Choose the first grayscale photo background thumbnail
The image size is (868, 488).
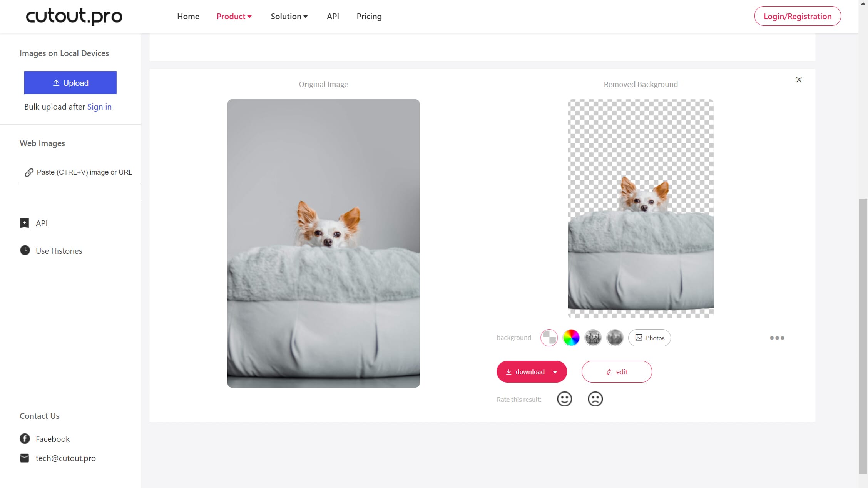pyautogui.click(x=593, y=338)
